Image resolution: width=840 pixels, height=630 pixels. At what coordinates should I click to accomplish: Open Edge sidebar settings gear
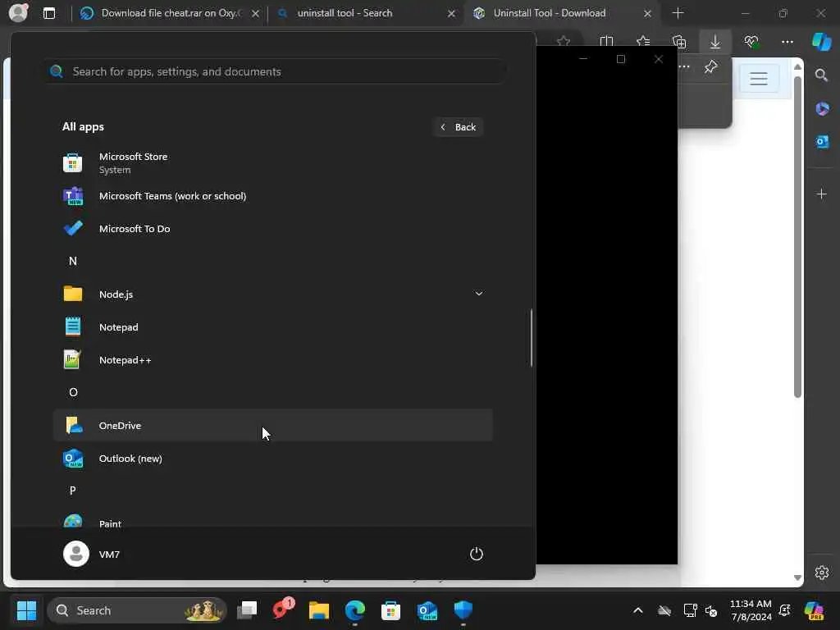pos(822,572)
